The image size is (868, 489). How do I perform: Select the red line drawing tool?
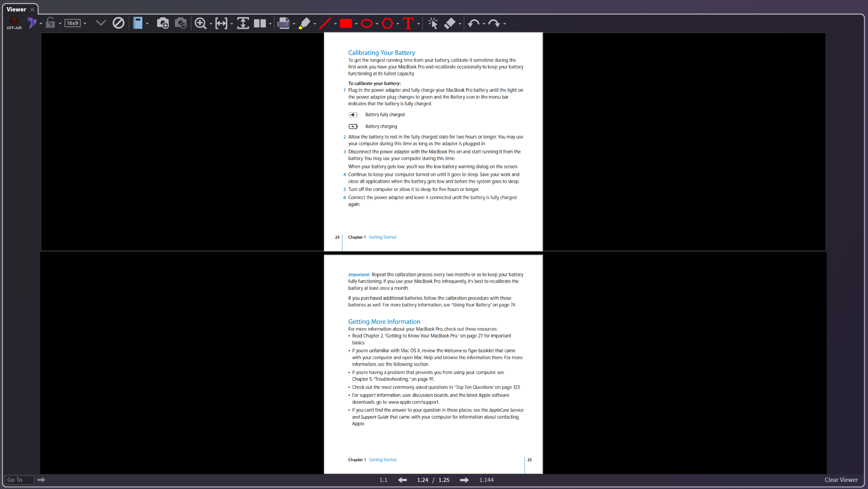pos(325,23)
